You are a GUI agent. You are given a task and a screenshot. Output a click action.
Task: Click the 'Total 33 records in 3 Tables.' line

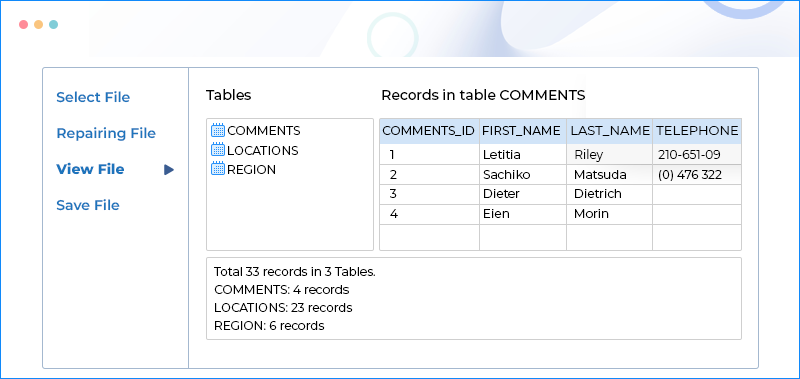click(295, 272)
